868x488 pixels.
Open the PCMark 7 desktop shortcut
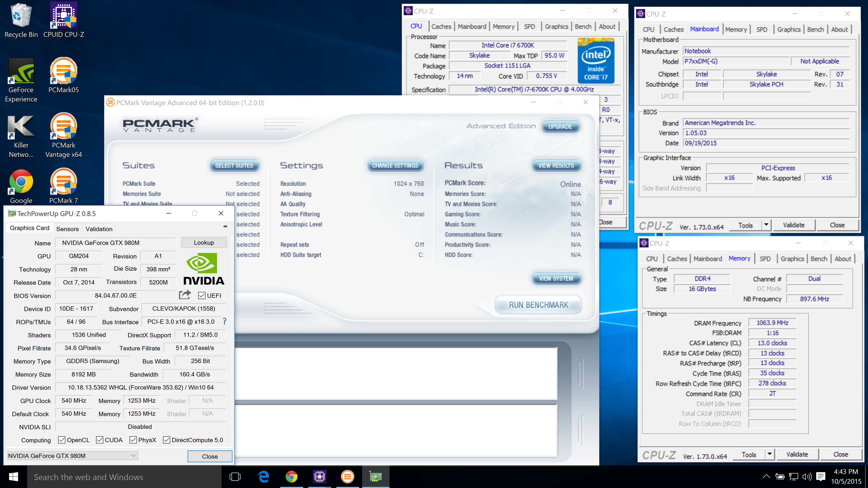coord(64,186)
